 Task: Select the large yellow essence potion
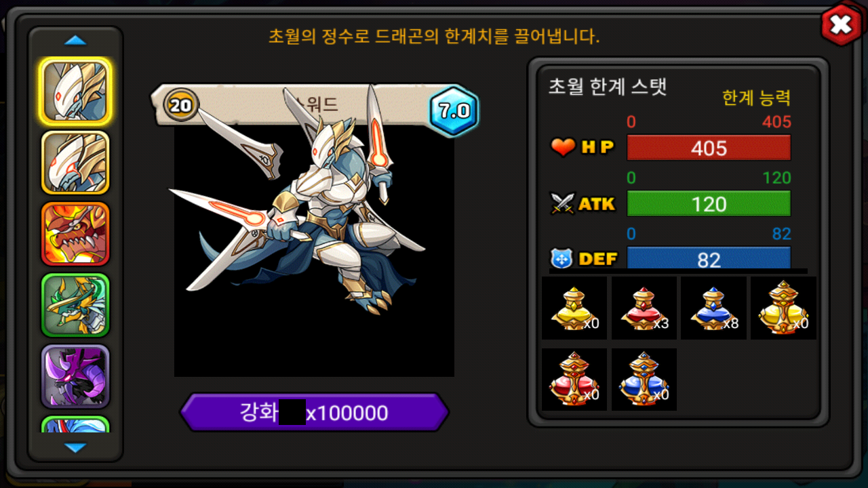pyautogui.click(x=783, y=308)
